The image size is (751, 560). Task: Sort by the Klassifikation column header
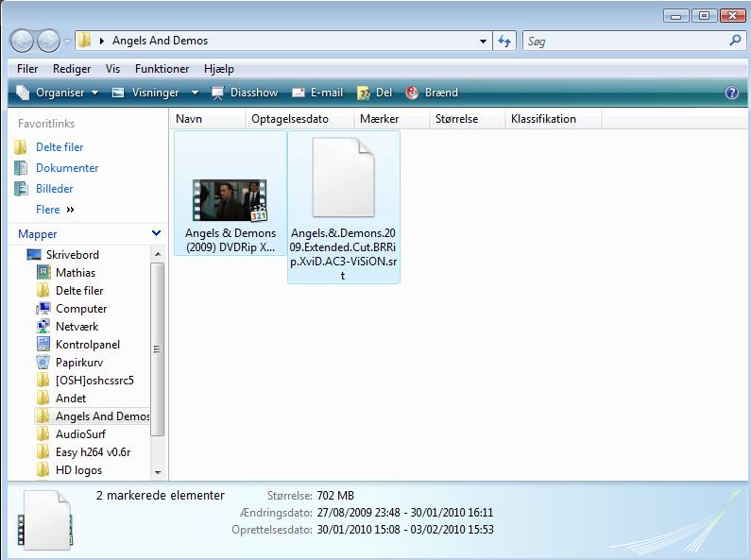click(554, 119)
